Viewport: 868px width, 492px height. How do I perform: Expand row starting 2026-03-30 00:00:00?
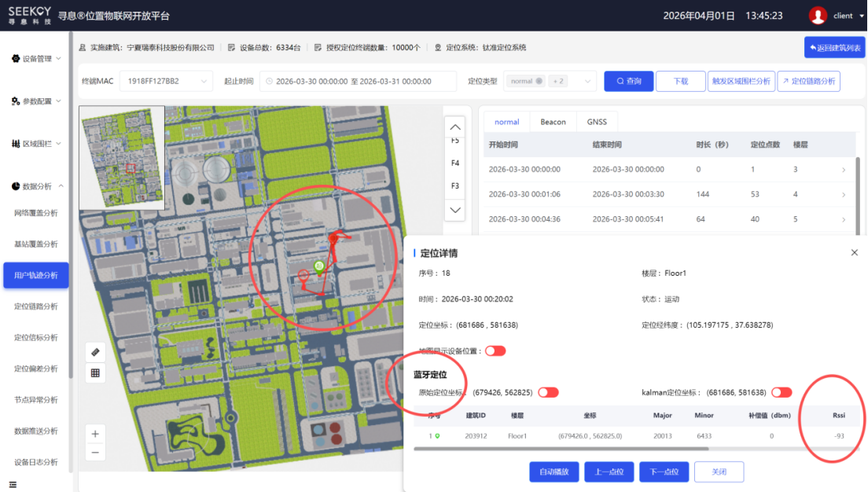[844, 170]
